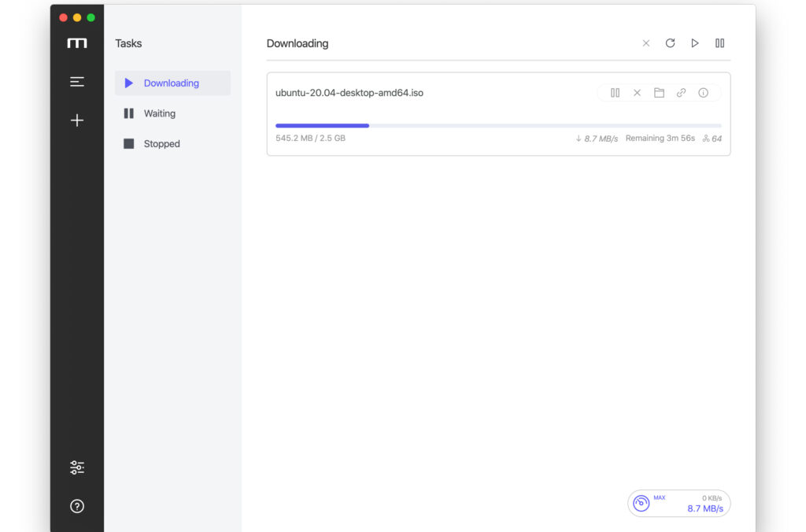806x532 pixels.
Task: Resume all tasks with the play icon
Action: [695, 43]
